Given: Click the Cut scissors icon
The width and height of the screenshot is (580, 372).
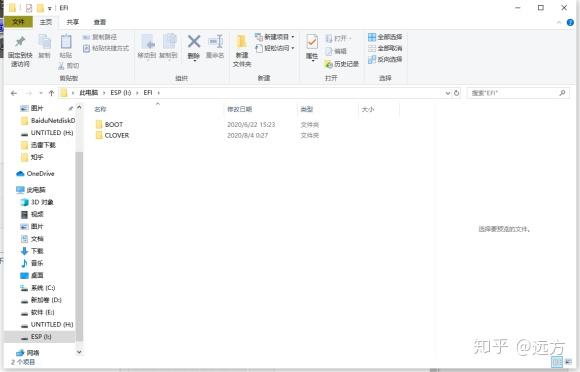Looking at the screenshot, I should pos(62,66).
